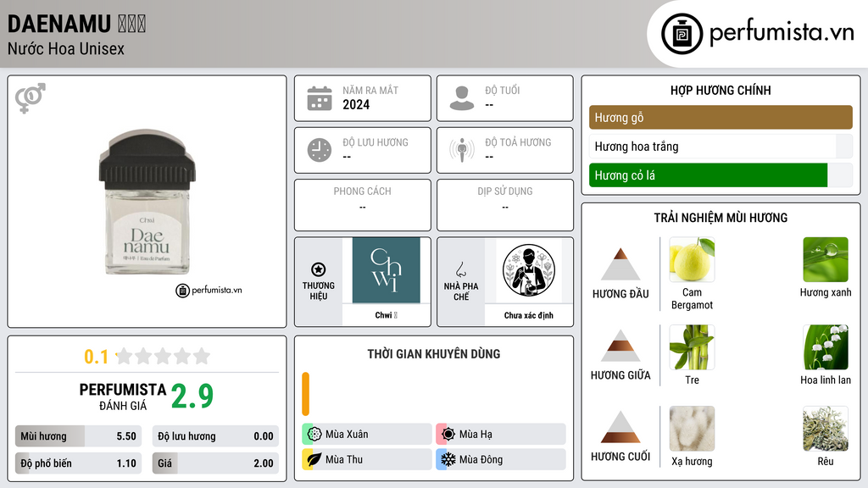This screenshot has height=488, width=868.
Task: Click the orange recommended-time bar
Action: click(x=305, y=394)
